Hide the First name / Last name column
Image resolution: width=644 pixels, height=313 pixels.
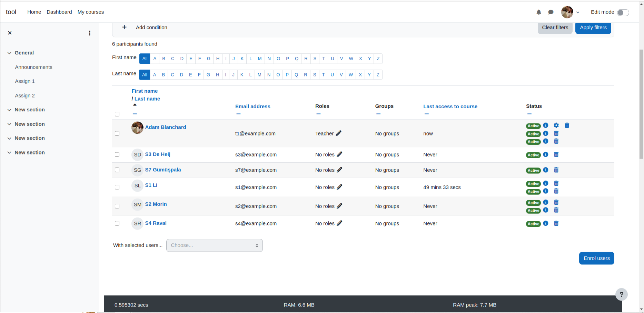pos(135,114)
